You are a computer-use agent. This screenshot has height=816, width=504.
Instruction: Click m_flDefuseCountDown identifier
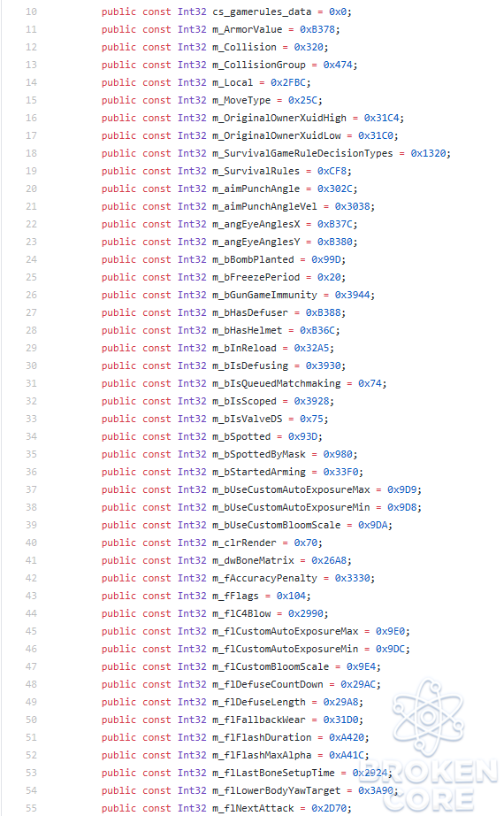click(x=268, y=684)
